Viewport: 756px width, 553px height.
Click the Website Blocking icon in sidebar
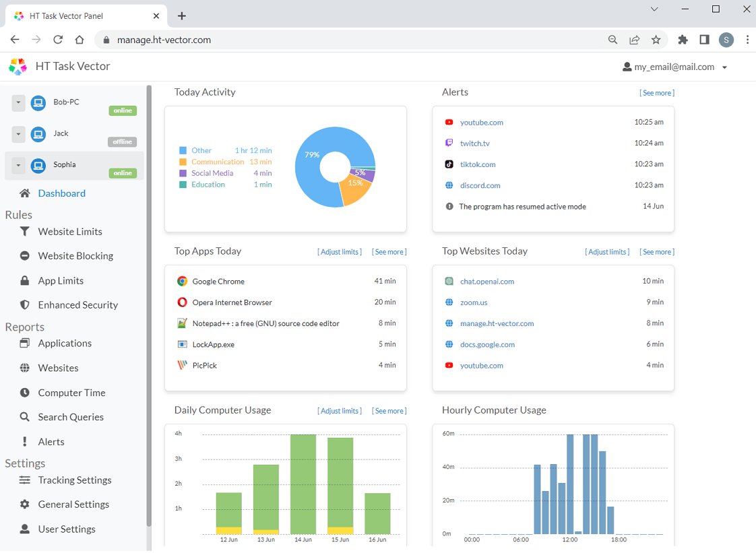[x=25, y=256]
